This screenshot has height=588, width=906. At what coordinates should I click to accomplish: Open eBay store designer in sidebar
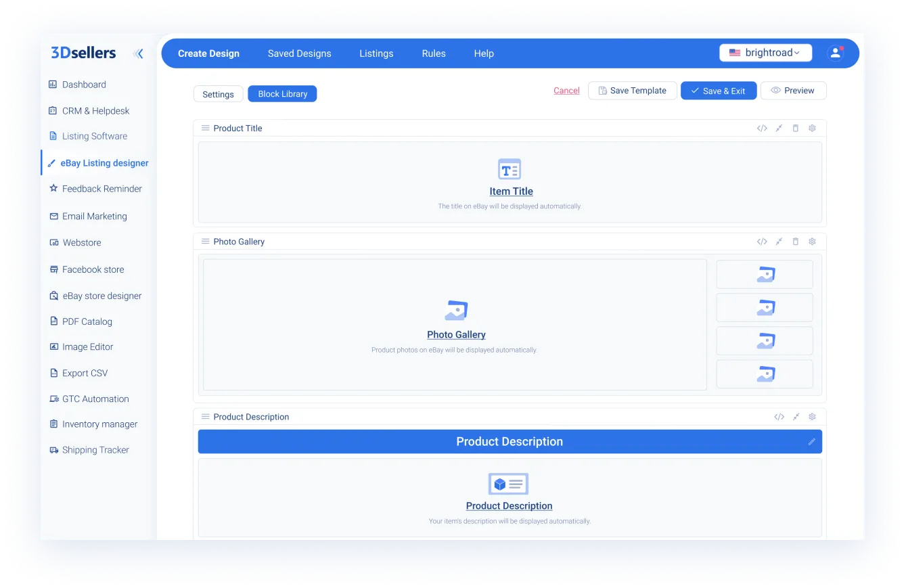[95, 296]
